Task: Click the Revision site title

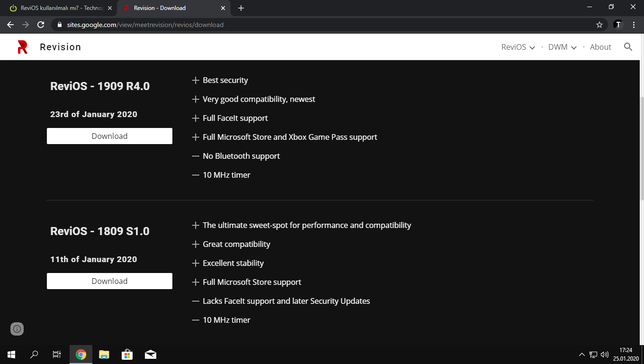Action: (x=60, y=47)
